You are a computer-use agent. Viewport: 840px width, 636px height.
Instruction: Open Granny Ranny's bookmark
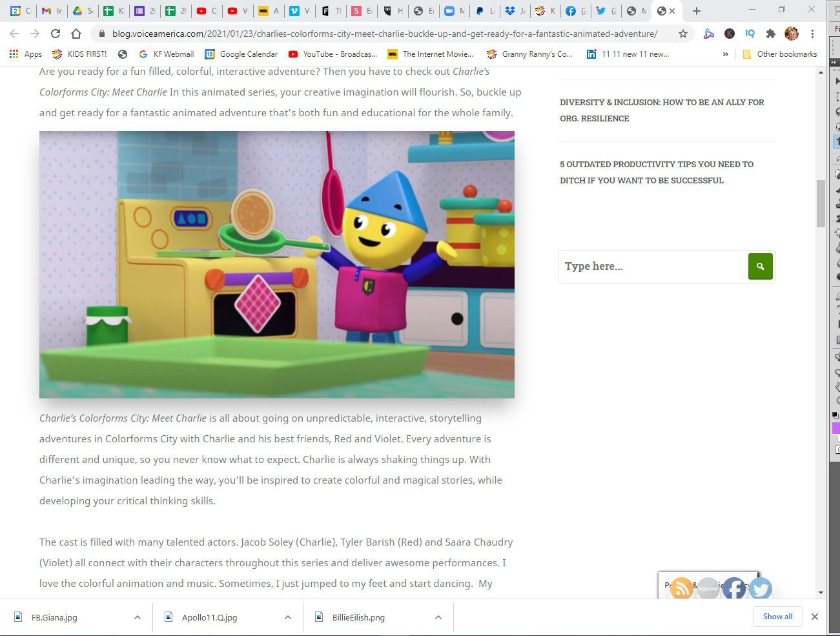(x=529, y=54)
